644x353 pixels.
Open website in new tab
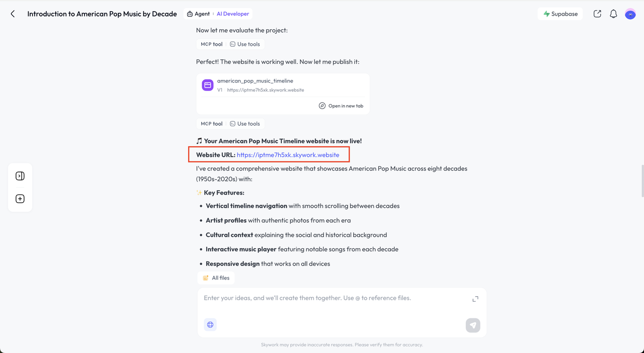(341, 106)
